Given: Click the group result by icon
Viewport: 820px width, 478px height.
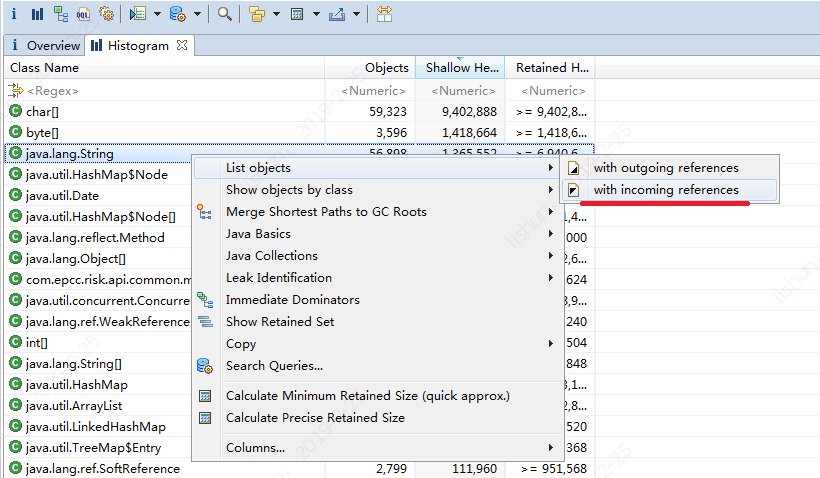Looking at the screenshot, I should 256,14.
